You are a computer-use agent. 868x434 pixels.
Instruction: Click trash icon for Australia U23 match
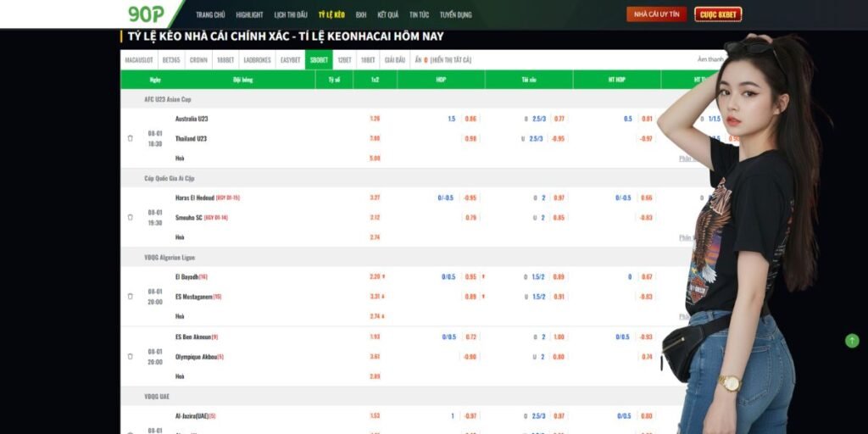pos(131,138)
